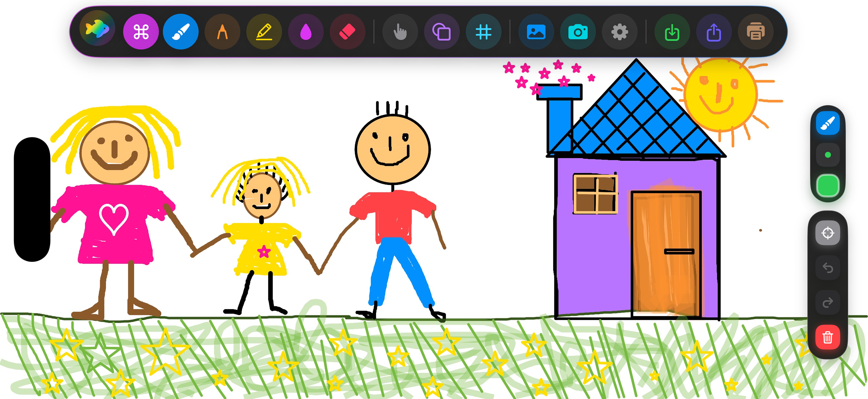This screenshot has width=868, height=399.
Task: Click the rainbow fish app logo icon
Action: pos(97,28)
